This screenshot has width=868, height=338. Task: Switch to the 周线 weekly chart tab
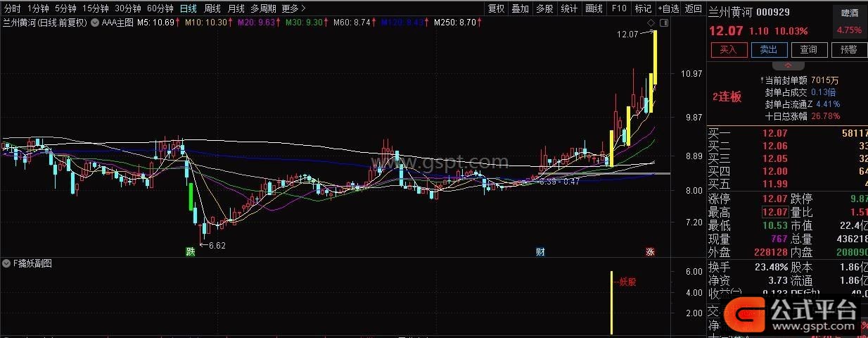point(212,8)
